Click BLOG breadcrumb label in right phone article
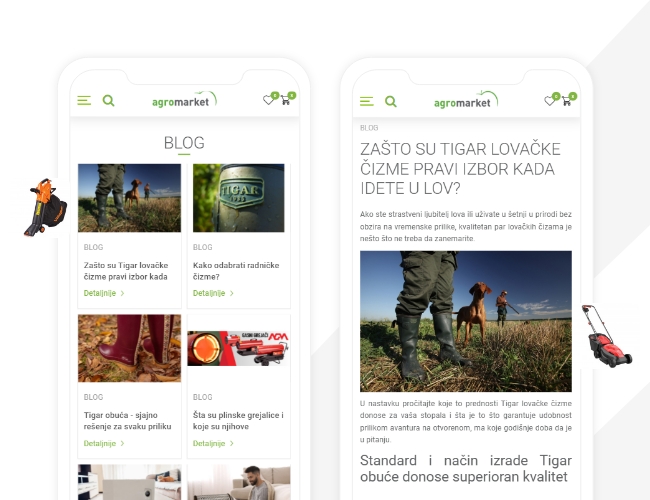Image resolution: width=650 pixels, height=500 pixels. click(369, 128)
